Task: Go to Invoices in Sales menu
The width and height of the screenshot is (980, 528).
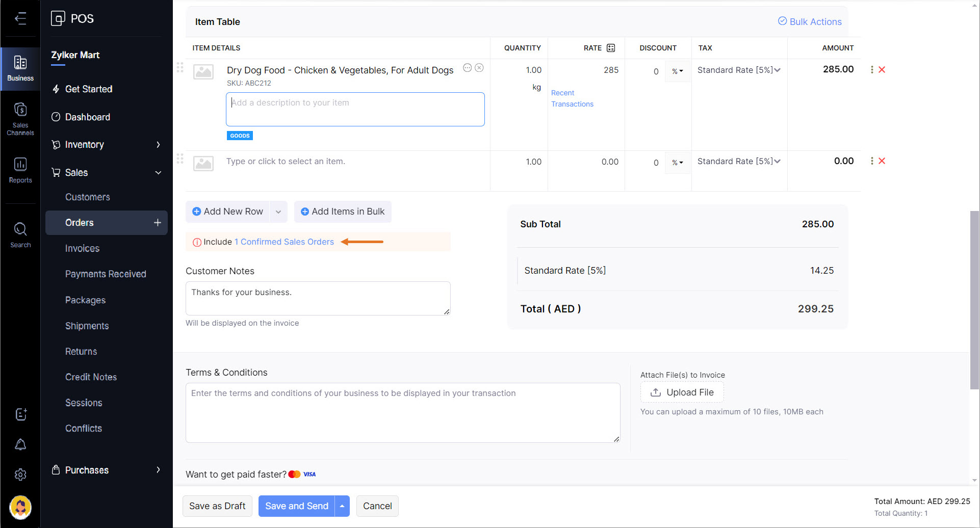Action: 82,249
